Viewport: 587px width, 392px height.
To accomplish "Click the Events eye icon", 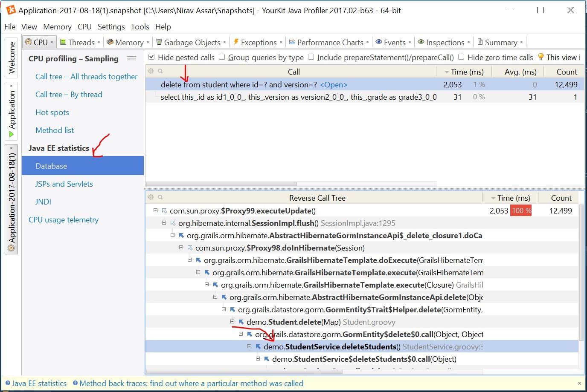I will 378,42.
